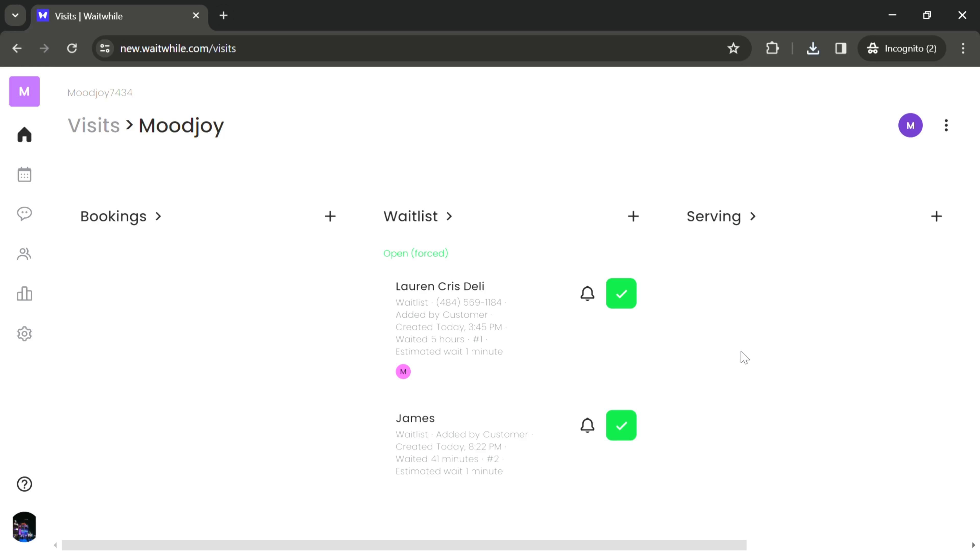Select Visits menu item in breadcrumb

94,126
